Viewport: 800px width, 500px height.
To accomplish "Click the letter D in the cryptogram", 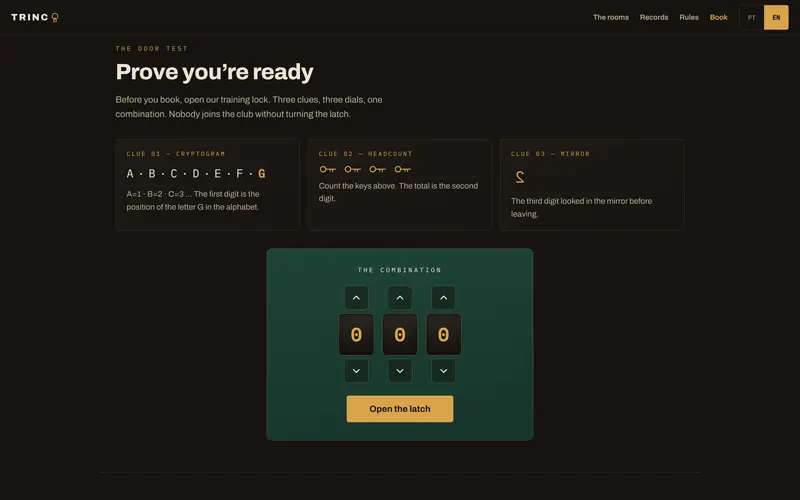I will 196,174.
